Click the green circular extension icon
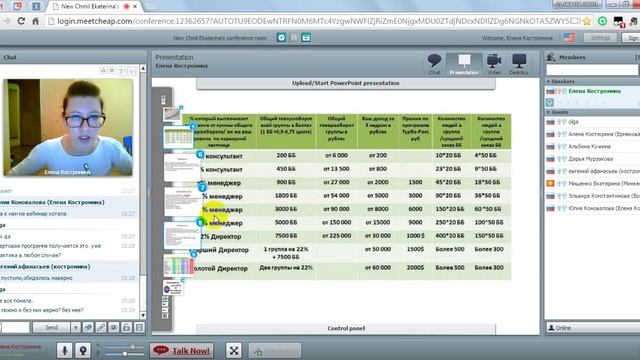The width and height of the screenshot is (640, 360). (x=602, y=21)
